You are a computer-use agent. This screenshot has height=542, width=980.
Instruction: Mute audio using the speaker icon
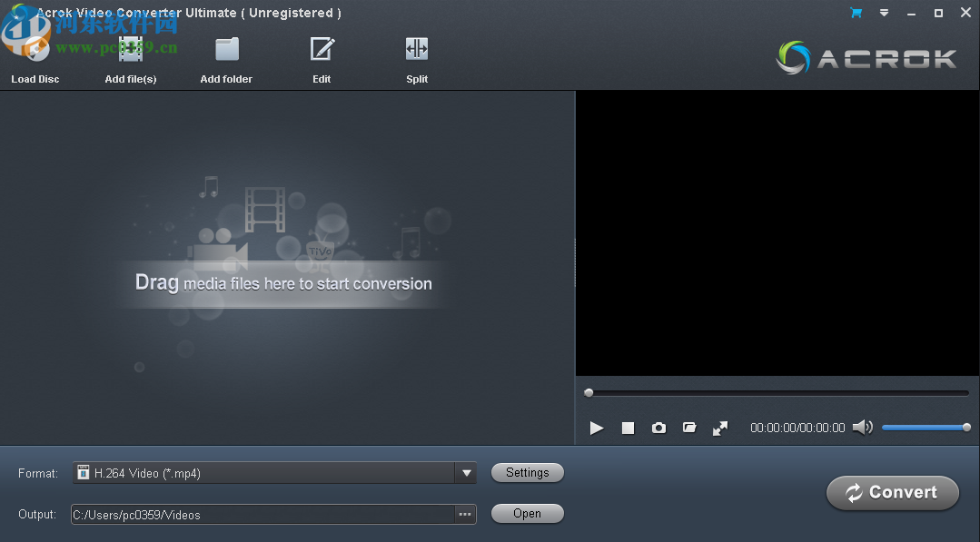pyautogui.click(x=862, y=427)
